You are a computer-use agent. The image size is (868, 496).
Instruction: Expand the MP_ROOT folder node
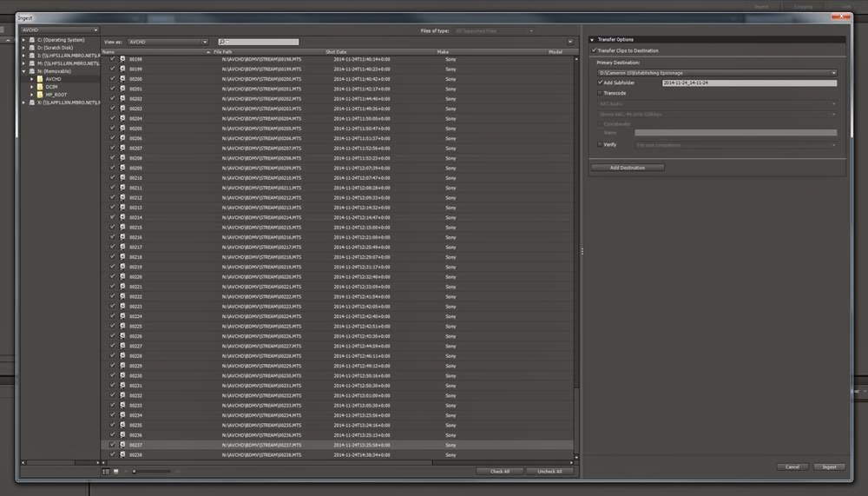[32, 95]
